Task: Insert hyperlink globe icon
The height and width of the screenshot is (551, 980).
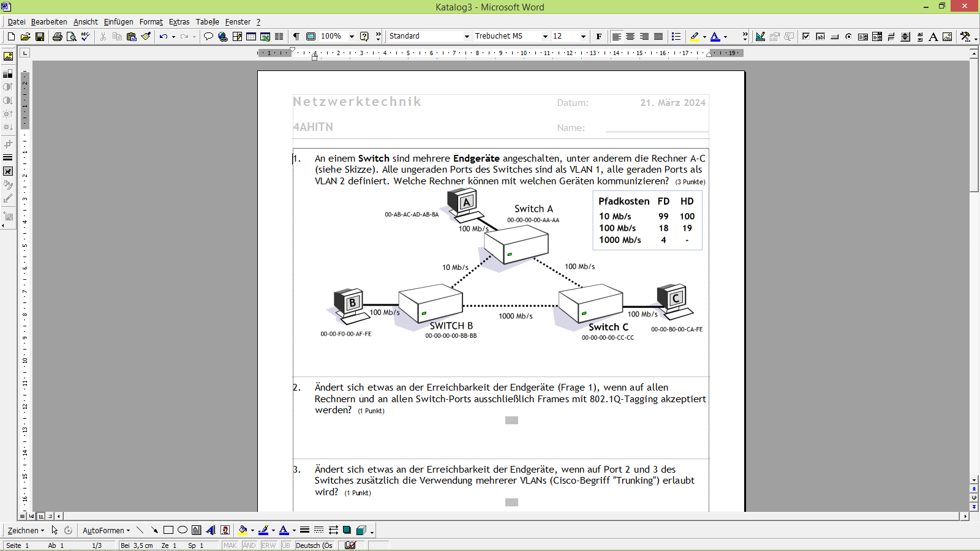Action: pyautogui.click(x=223, y=37)
